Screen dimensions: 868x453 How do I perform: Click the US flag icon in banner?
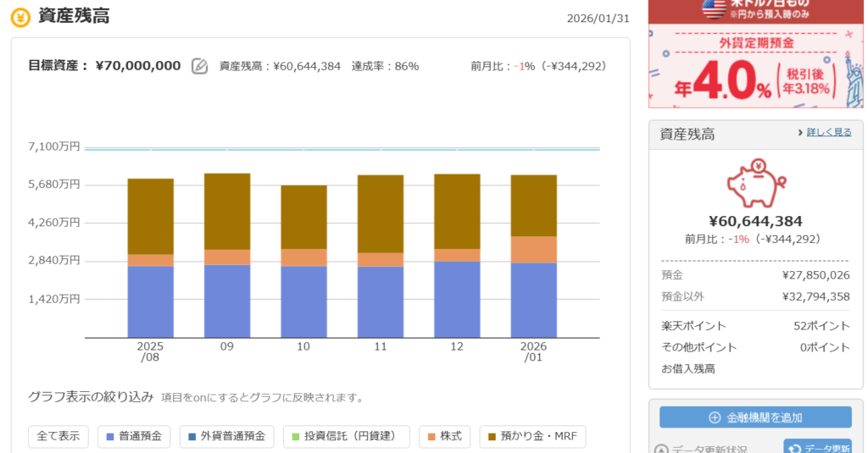(714, 8)
